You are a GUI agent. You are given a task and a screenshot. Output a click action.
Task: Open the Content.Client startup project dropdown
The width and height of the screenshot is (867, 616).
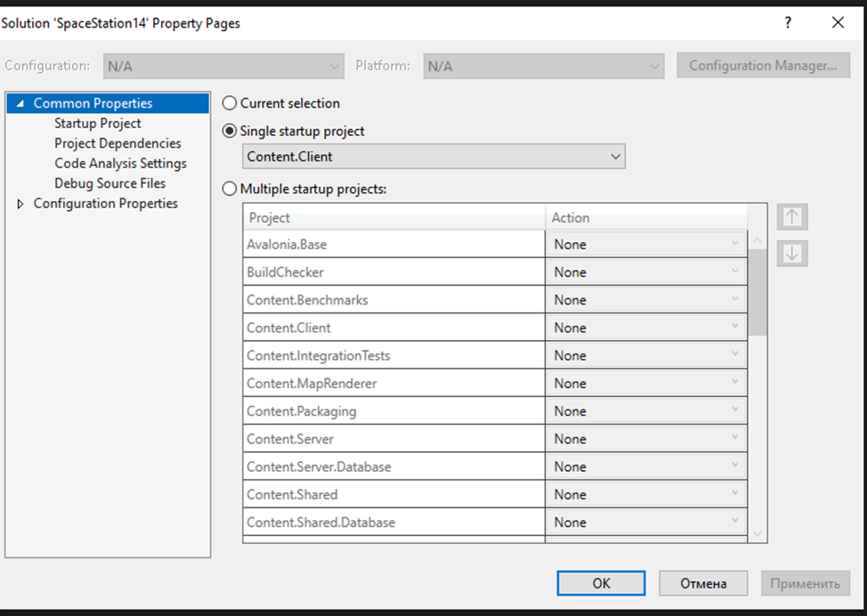click(434, 158)
